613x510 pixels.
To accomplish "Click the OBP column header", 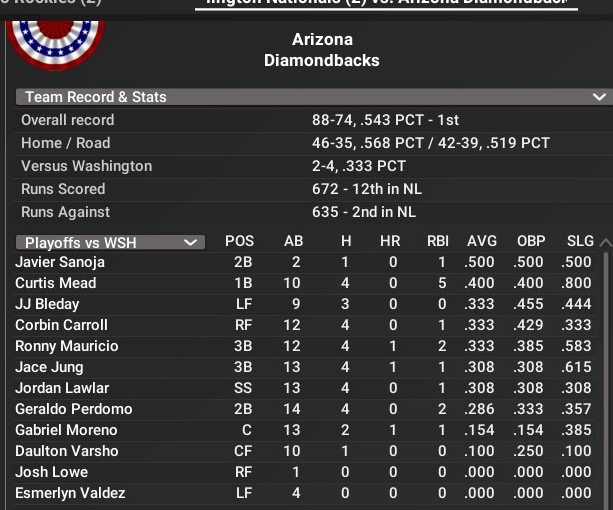I will click(x=531, y=241).
